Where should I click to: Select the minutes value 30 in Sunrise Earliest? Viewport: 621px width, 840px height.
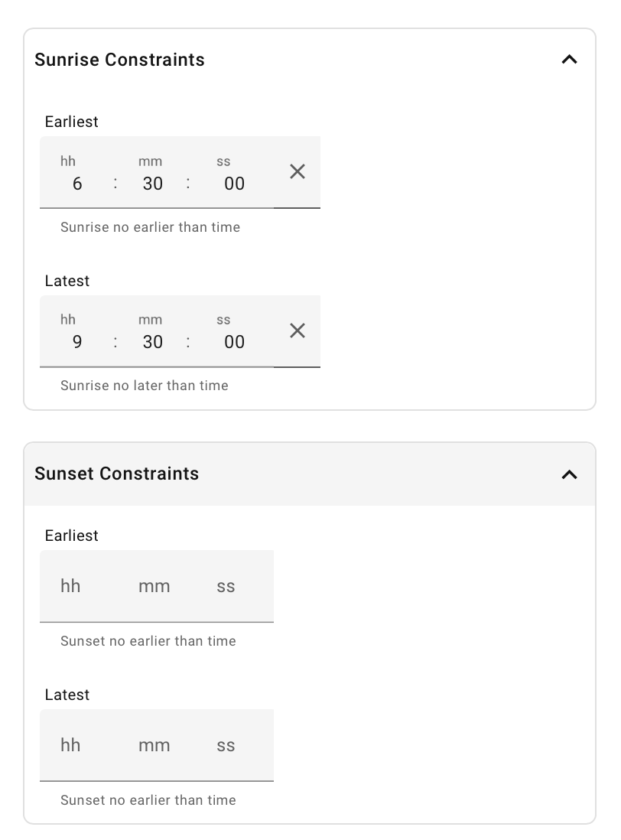click(151, 183)
